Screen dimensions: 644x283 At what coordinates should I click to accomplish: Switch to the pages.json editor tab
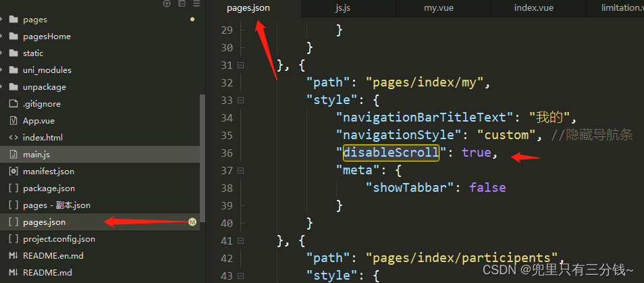[x=254, y=8]
